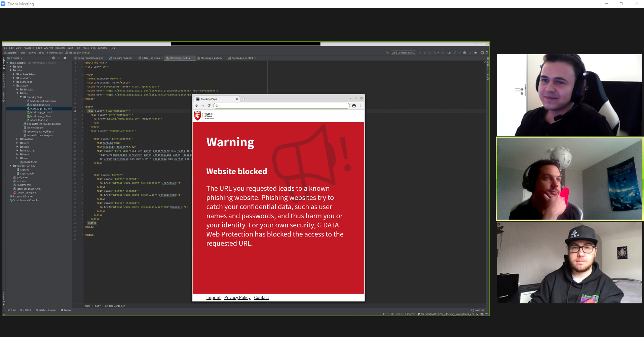Expand the ac.docker folder in tree
The height and width of the screenshot is (337, 644).
[x=14, y=78]
